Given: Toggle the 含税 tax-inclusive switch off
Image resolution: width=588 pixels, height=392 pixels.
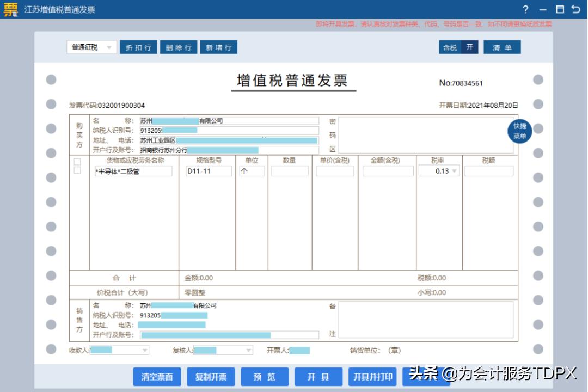Looking at the screenshot, I should pyautogui.click(x=459, y=47).
